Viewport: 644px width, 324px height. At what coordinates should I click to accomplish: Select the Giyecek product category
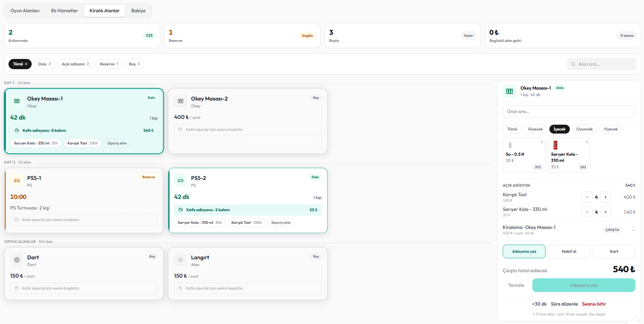coord(535,129)
